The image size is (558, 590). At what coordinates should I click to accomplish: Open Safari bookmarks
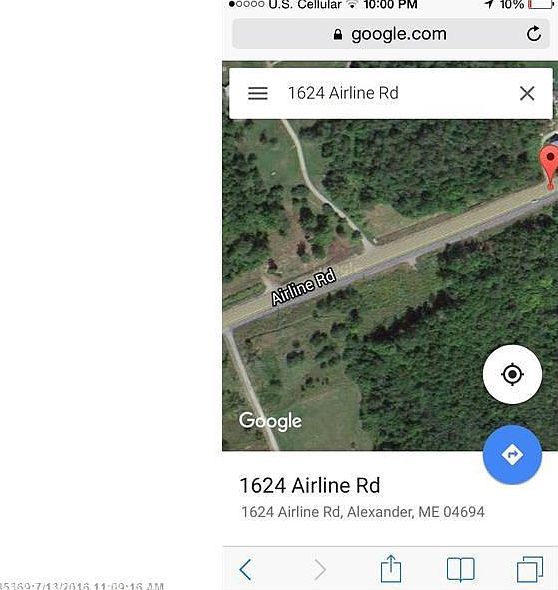[x=460, y=570]
